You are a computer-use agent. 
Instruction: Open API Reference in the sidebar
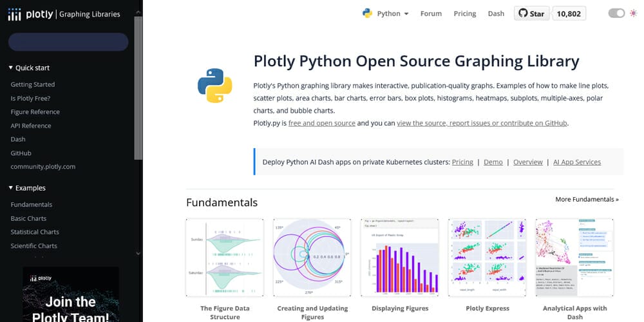[x=31, y=126]
